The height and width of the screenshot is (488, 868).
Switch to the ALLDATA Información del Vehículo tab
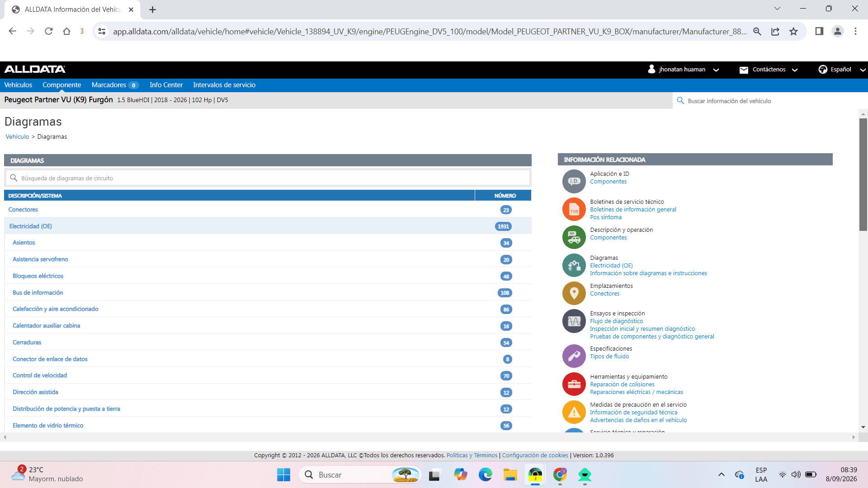click(72, 9)
